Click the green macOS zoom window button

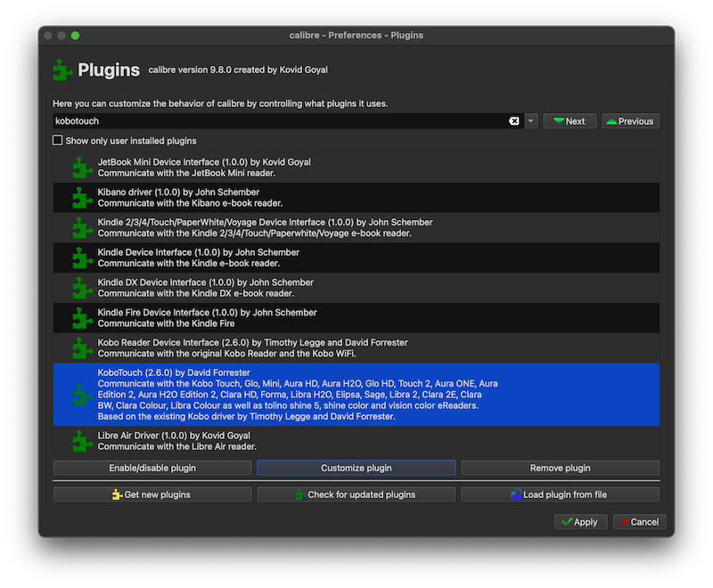75,36
